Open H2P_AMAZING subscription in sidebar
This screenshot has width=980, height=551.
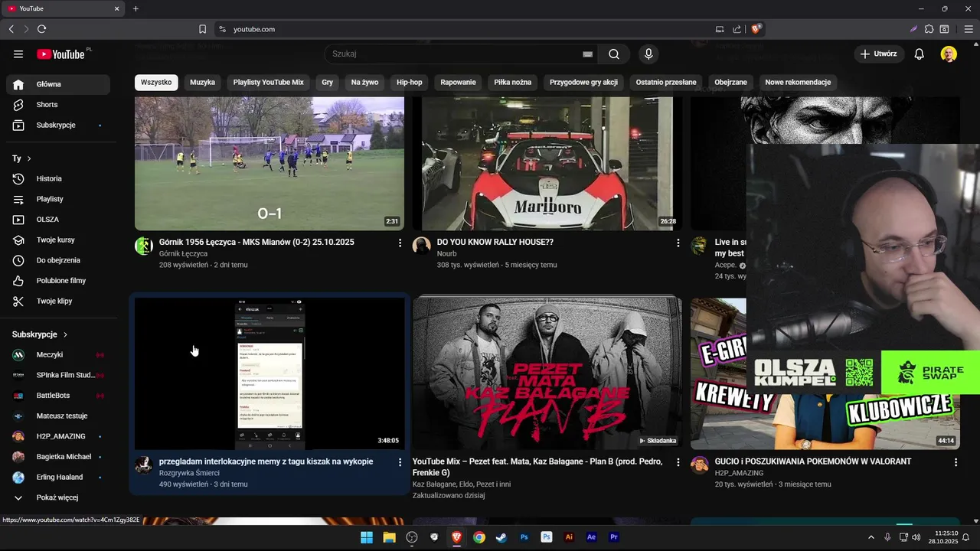pos(58,436)
